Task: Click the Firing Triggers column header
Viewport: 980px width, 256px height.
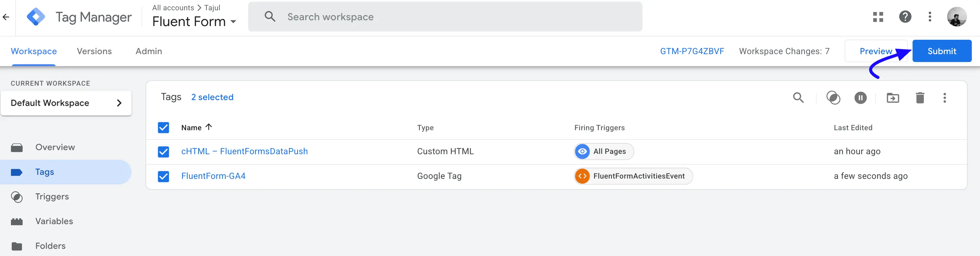Action: tap(600, 127)
